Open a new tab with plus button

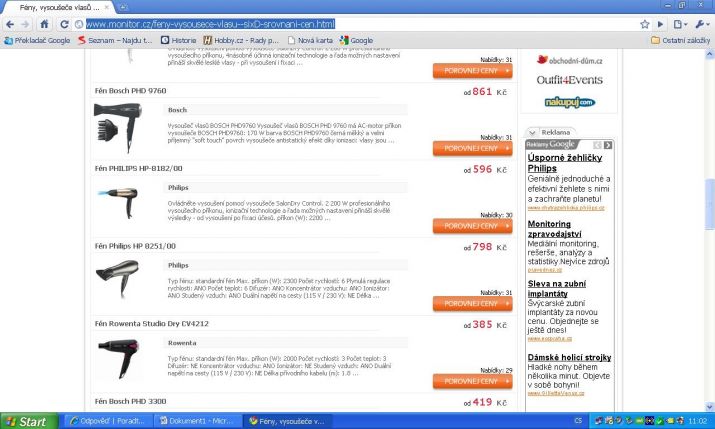point(124,7)
